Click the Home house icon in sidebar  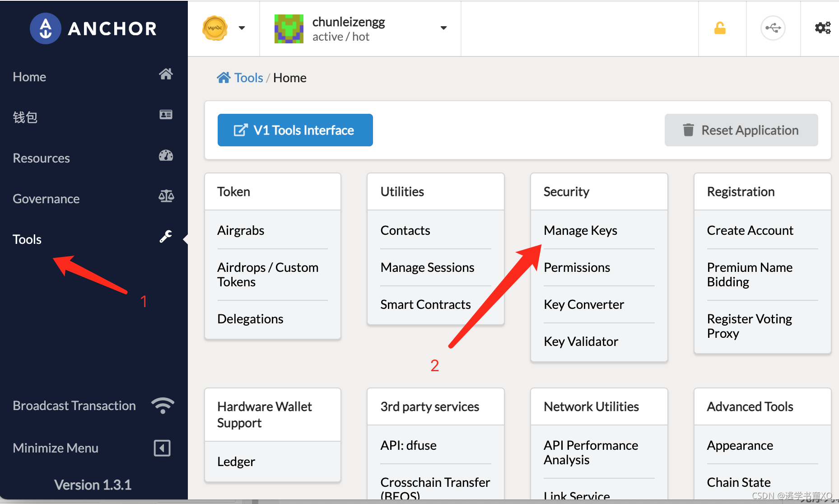tap(166, 74)
